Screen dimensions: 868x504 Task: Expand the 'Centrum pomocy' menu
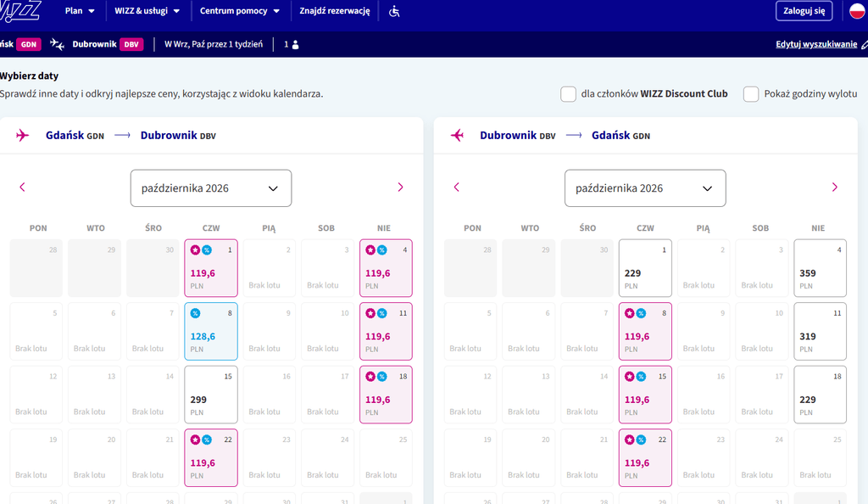coord(240,11)
